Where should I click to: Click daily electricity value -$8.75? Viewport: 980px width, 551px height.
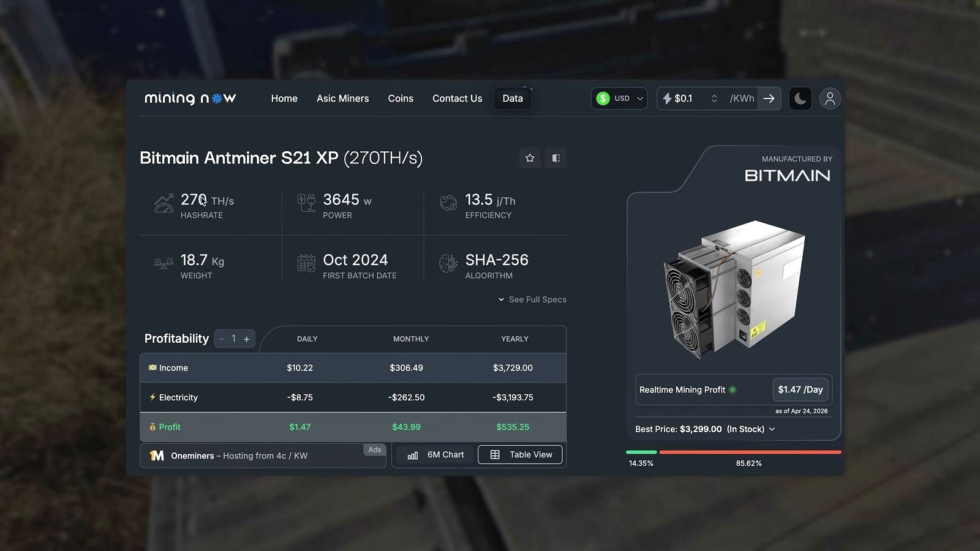300,397
